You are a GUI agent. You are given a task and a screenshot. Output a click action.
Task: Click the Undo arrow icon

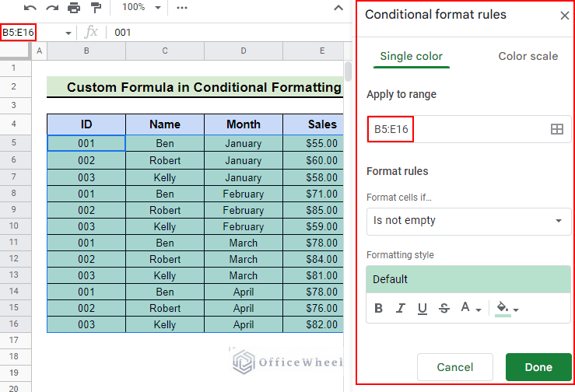30,8
